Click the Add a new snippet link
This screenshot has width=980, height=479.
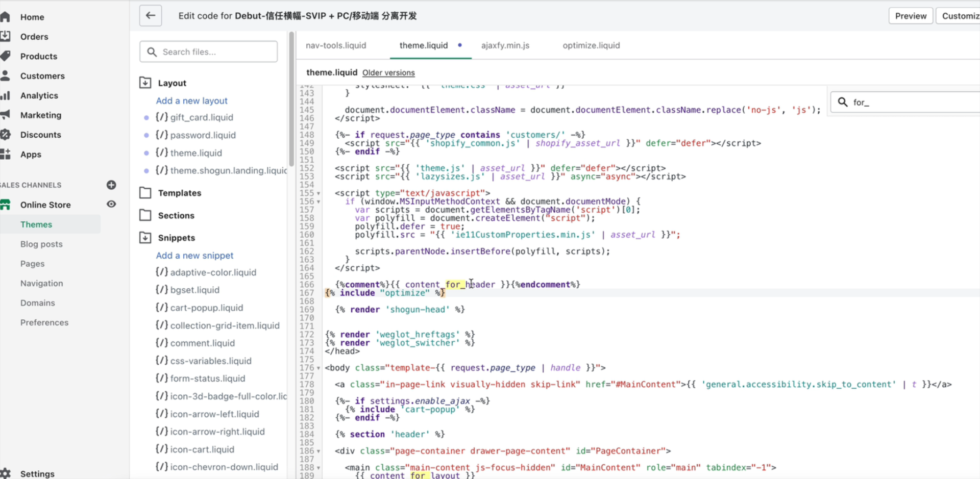tap(194, 256)
